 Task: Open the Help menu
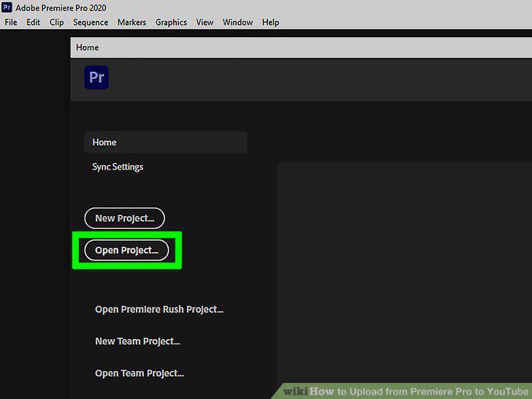tap(270, 23)
